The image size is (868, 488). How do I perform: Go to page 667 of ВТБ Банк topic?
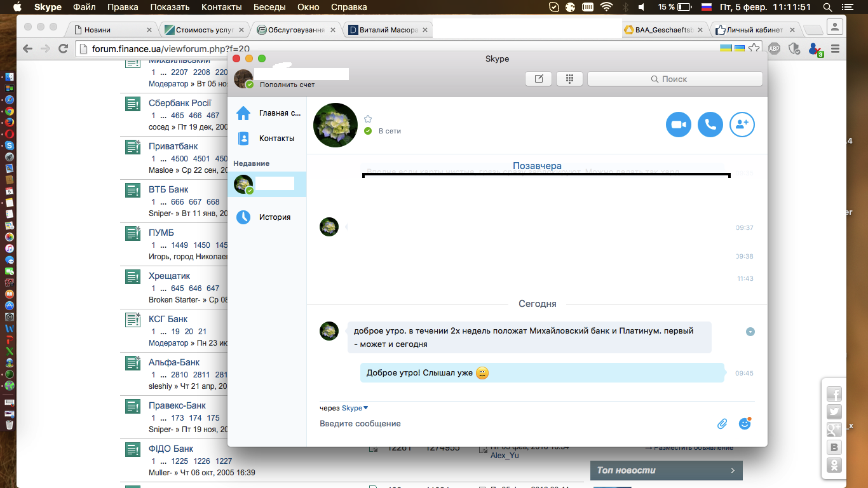[x=195, y=202]
